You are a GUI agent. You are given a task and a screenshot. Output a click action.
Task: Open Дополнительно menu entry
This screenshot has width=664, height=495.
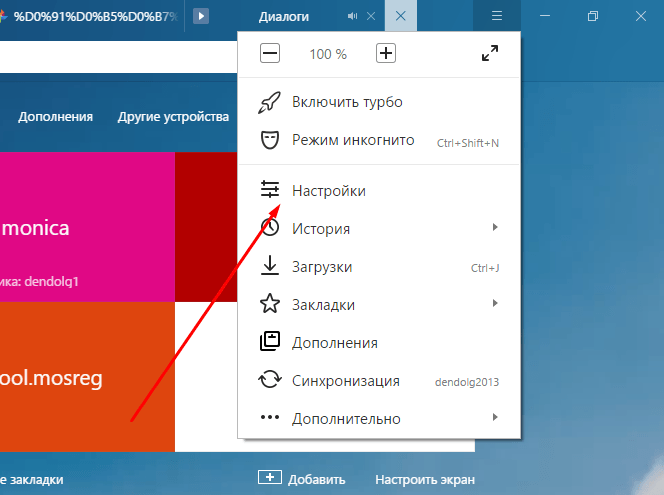point(379,419)
